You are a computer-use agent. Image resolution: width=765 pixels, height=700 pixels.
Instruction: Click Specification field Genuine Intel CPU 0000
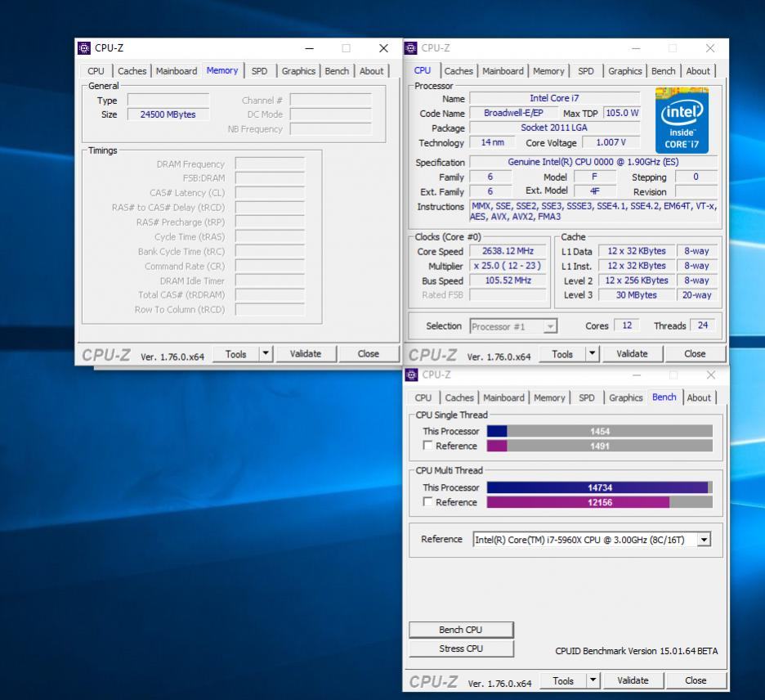tap(593, 162)
